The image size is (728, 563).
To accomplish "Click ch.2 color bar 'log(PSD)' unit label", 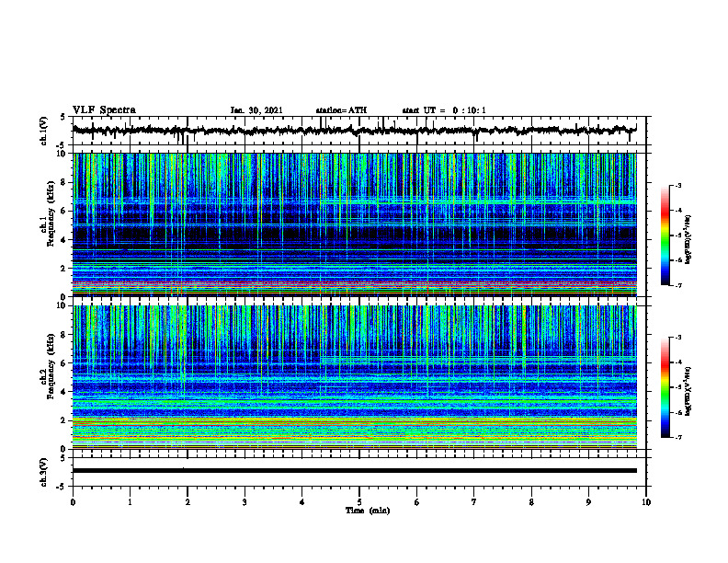I will 688,391.
